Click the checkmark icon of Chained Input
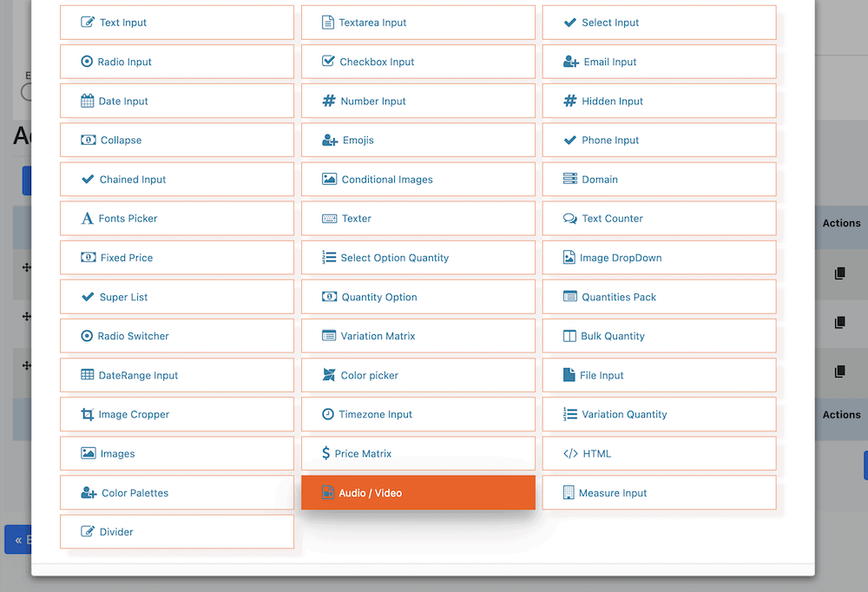Viewport: 868px width, 592px height. pyautogui.click(x=88, y=179)
